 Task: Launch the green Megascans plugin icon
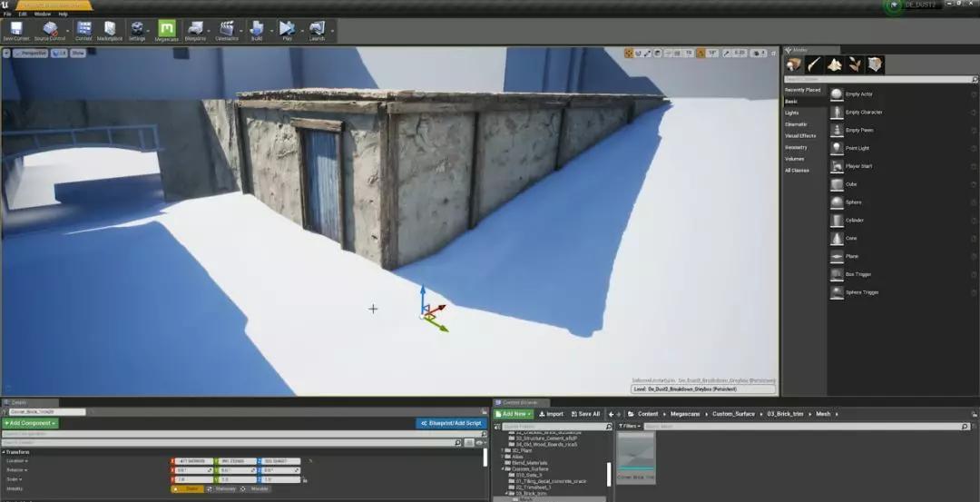point(166,31)
